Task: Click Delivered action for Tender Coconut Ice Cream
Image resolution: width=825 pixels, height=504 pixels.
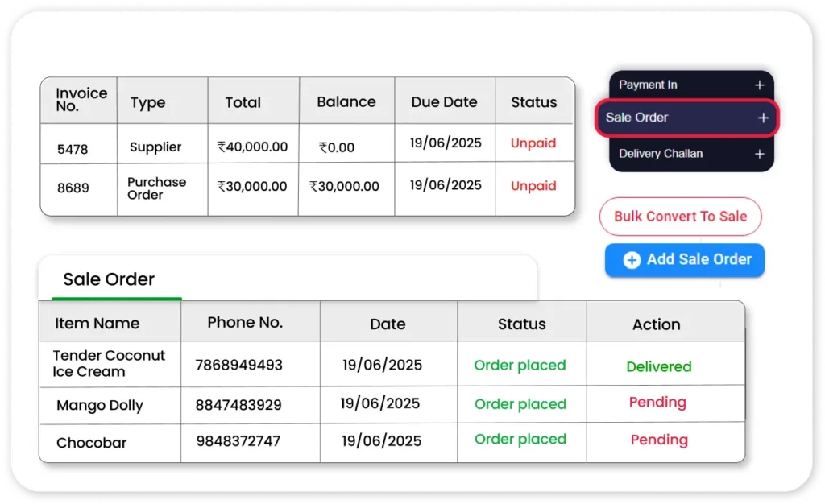Action: tap(658, 366)
